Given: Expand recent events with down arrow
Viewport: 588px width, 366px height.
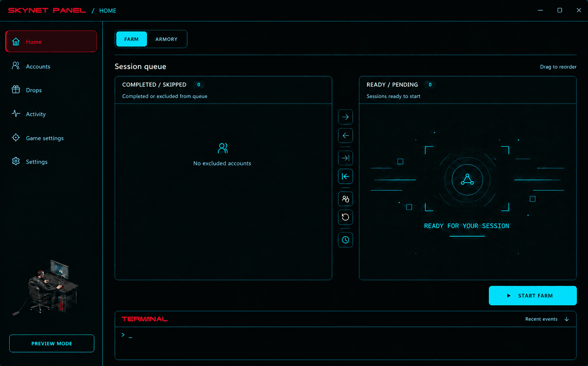Looking at the screenshot, I should pos(567,319).
